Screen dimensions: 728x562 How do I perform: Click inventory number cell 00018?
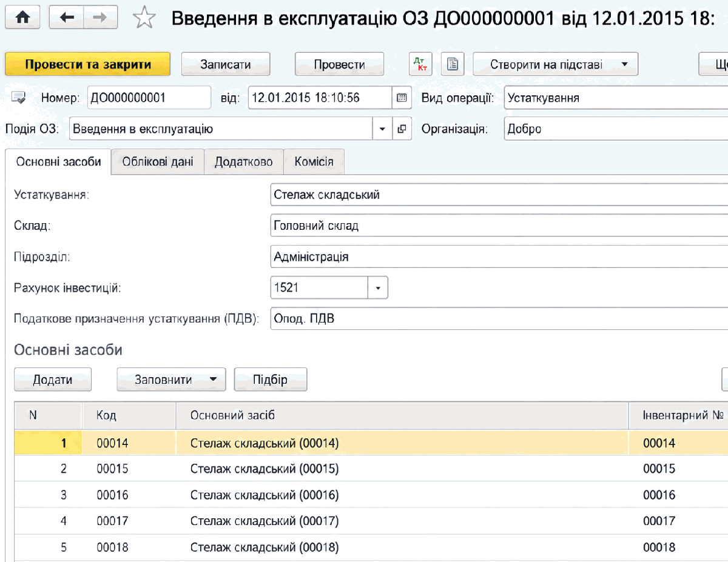tap(678, 547)
